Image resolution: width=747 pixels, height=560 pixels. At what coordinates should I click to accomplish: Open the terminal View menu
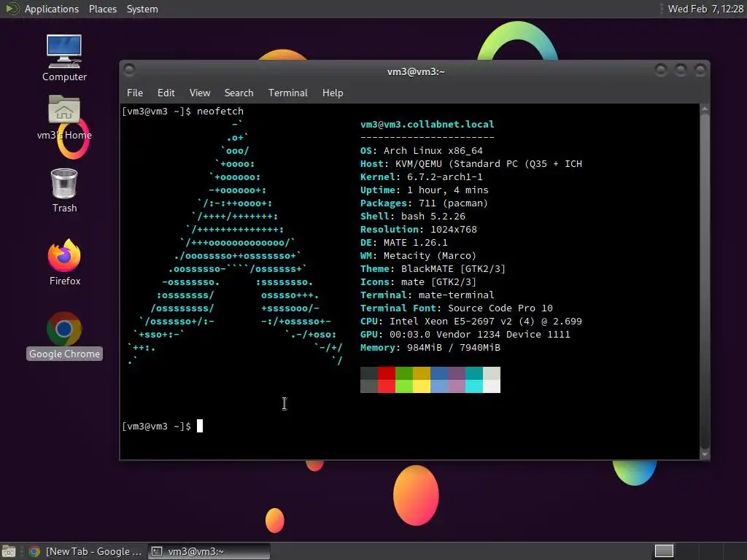[200, 93]
